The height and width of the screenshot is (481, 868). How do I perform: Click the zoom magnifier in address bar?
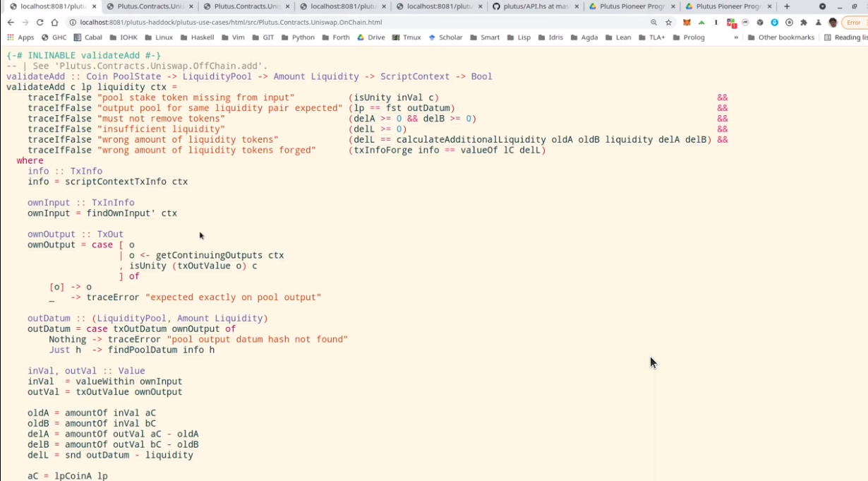pos(654,23)
